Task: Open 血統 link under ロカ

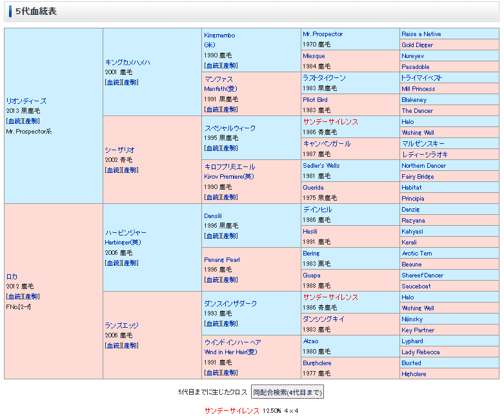Action: (15, 297)
